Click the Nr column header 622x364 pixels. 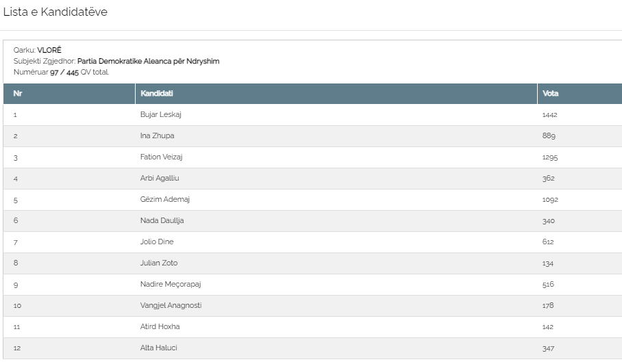[x=69, y=94]
